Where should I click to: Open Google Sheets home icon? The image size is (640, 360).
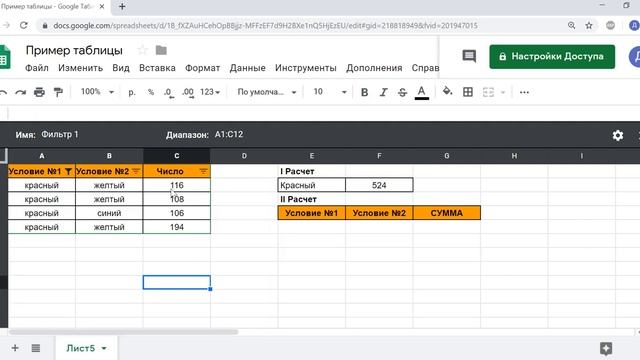click(x=4, y=58)
